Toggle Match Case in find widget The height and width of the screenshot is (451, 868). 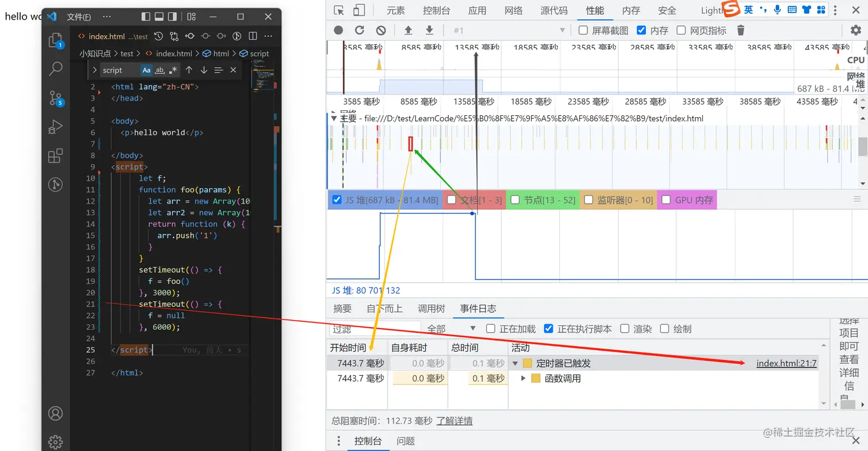pyautogui.click(x=146, y=70)
